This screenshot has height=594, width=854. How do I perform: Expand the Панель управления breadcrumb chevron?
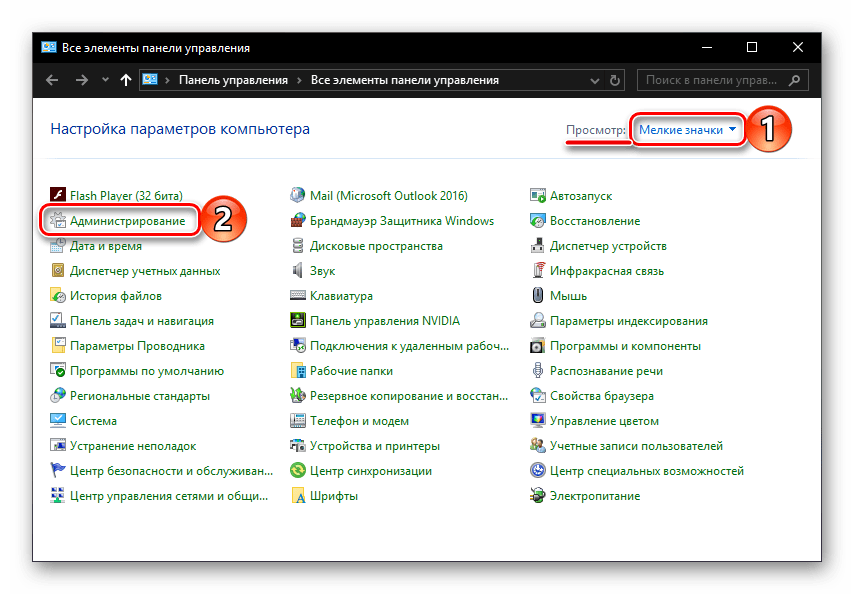[298, 80]
